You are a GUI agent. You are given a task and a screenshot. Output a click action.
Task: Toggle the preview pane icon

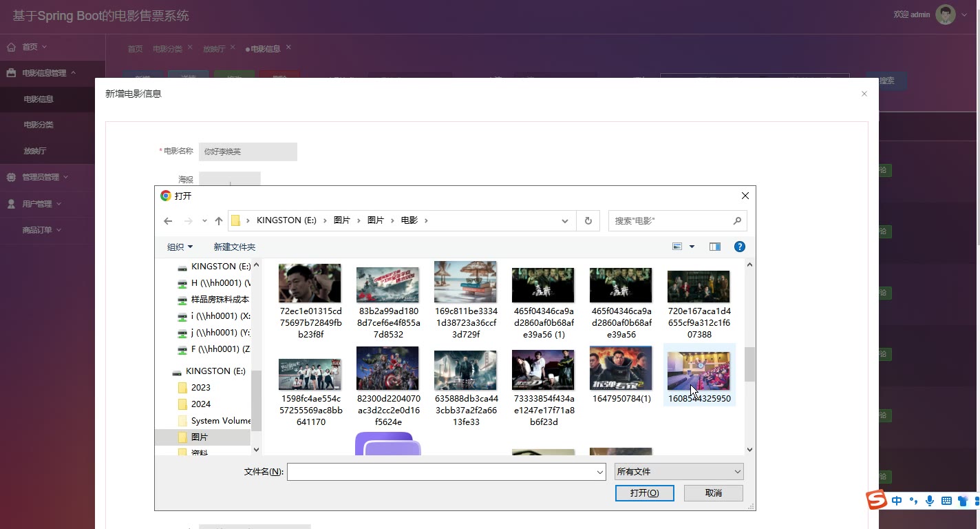coord(715,247)
